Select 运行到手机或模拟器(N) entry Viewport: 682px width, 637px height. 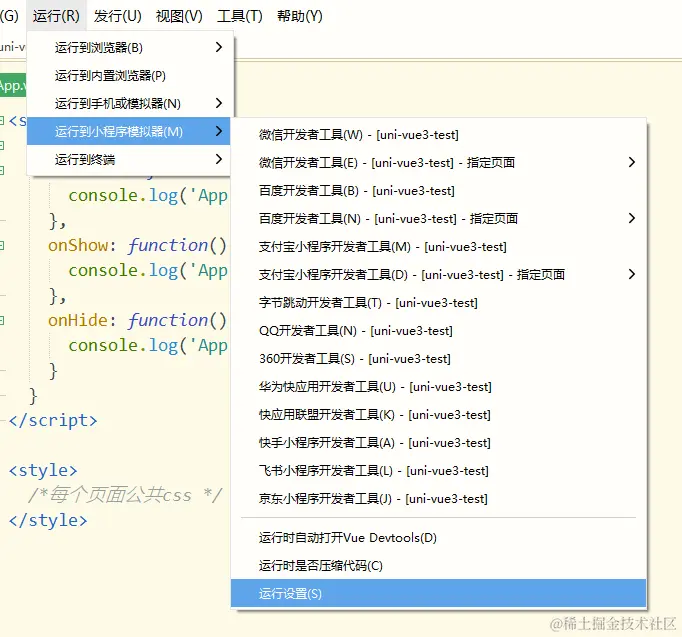128,103
